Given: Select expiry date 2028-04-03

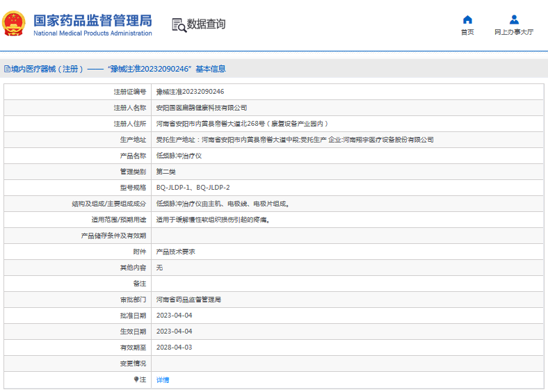Looking at the screenshot, I should (174, 348).
